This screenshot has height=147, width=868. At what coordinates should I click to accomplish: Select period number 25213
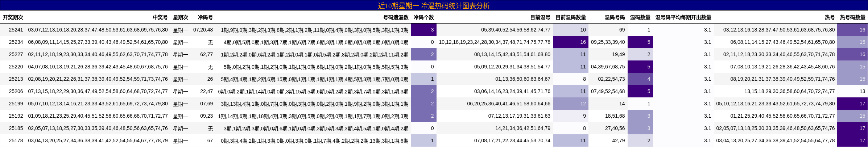(16, 79)
